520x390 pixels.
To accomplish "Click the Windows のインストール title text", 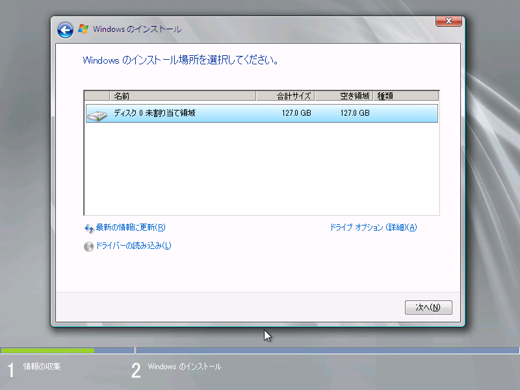I will click(137, 29).
